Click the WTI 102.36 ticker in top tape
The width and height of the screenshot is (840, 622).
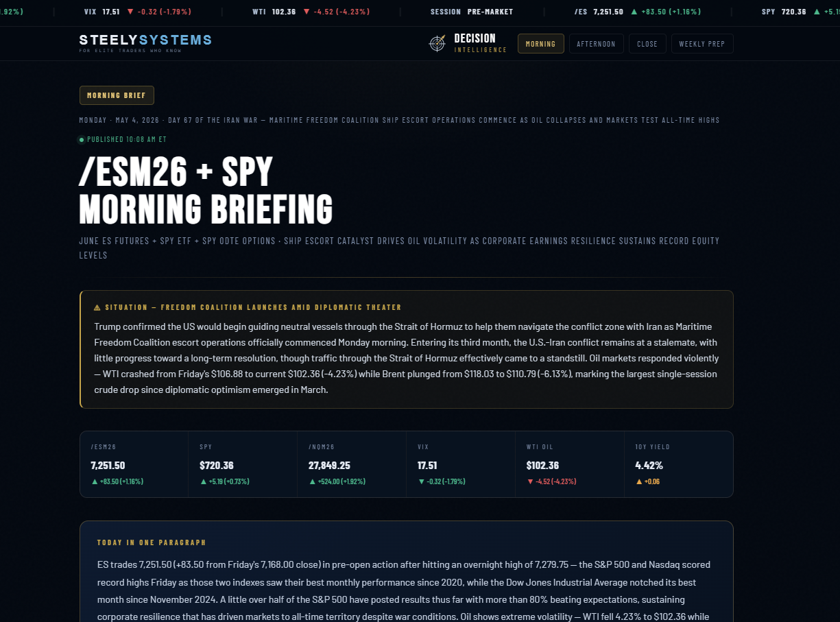coord(311,12)
